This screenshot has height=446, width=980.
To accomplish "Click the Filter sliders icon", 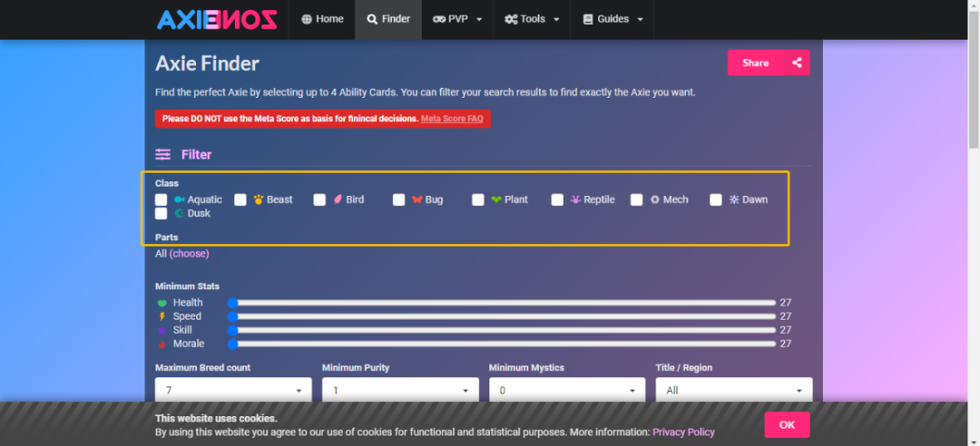I will coord(163,155).
